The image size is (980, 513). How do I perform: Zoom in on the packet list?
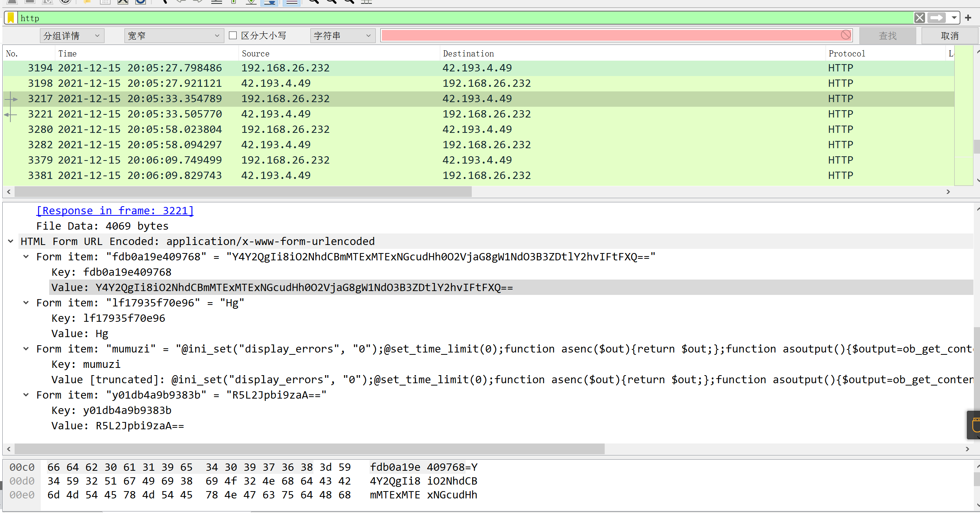tap(314, 2)
